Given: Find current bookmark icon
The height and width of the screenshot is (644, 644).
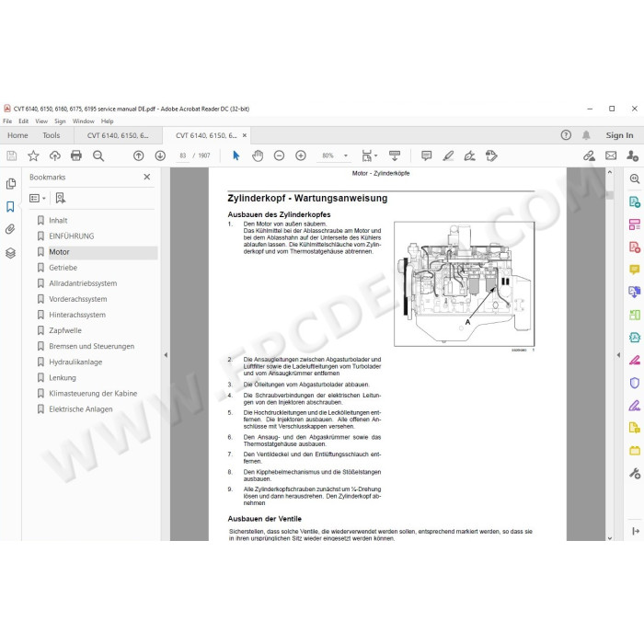Looking at the screenshot, I should click(x=61, y=199).
